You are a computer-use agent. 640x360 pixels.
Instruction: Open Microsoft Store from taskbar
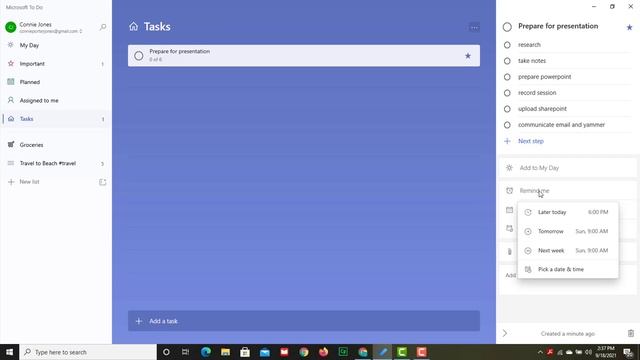(x=245, y=352)
